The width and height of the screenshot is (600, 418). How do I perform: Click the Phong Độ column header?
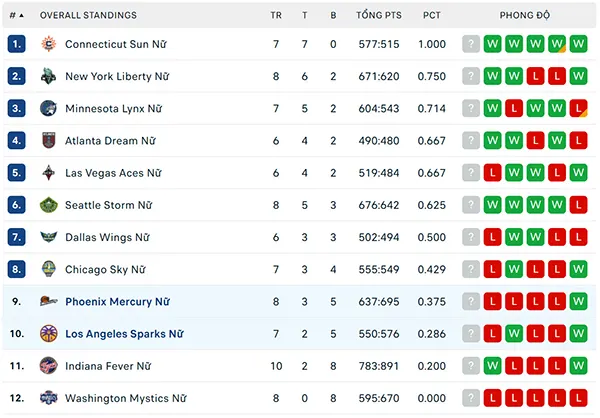(x=525, y=15)
